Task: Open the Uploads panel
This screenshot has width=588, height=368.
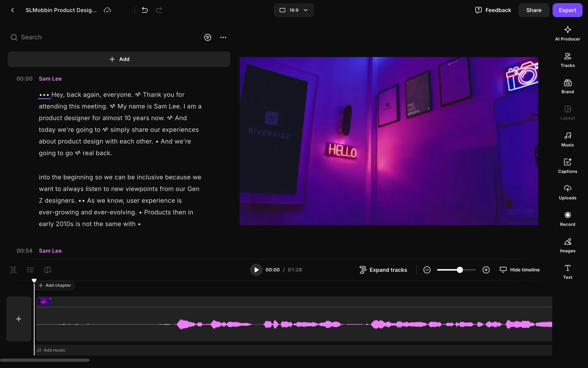Action: tap(567, 192)
